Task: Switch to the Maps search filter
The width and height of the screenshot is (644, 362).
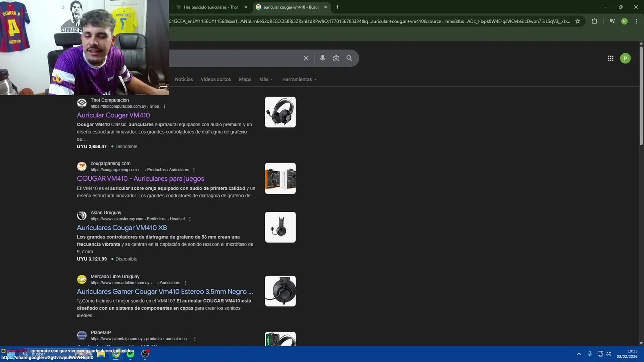Action: [245, 79]
